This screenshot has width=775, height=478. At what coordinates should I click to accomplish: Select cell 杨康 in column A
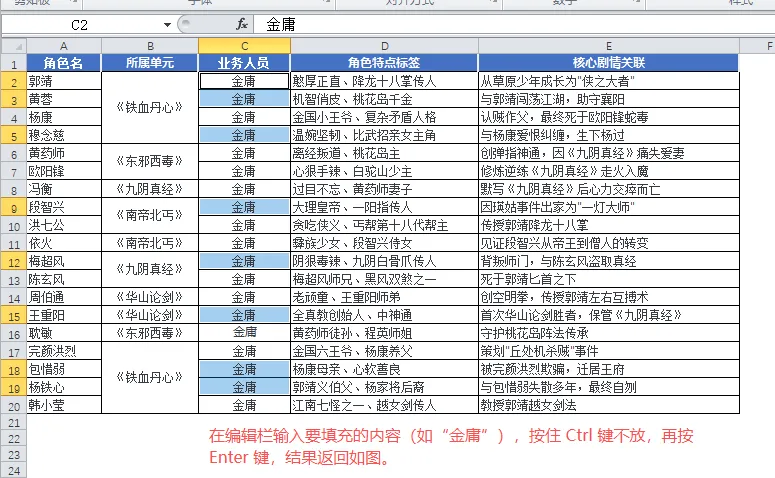pos(64,117)
